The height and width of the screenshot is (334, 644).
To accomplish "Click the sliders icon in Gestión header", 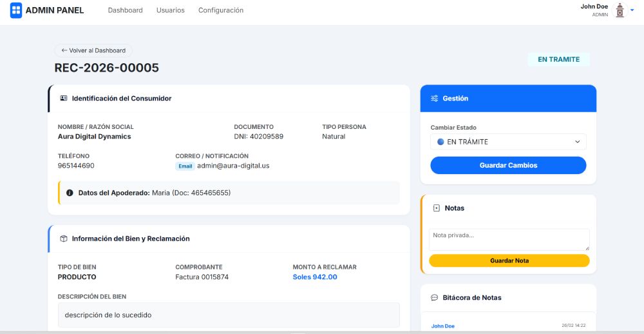I will [434, 98].
